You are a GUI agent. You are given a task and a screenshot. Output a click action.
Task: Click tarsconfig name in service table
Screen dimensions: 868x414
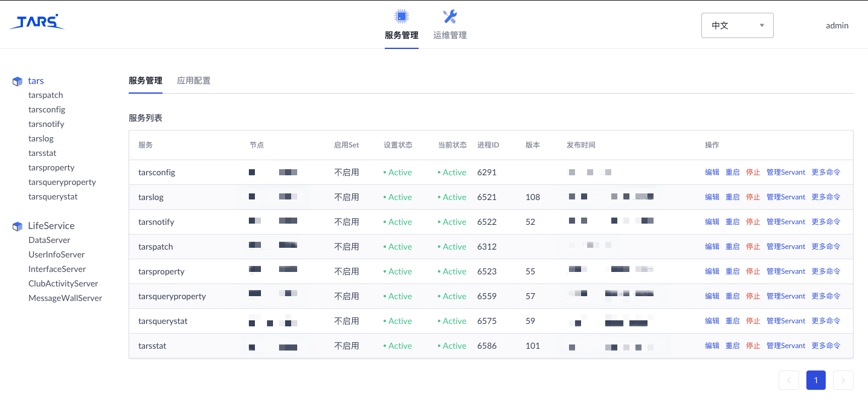pyautogui.click(x=156, y=172)
